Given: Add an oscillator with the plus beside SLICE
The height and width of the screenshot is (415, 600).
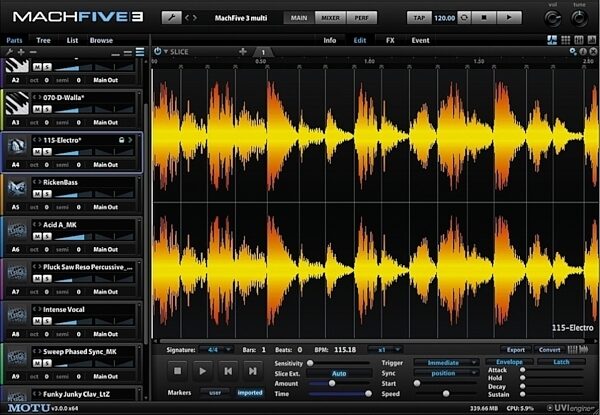Looking at the screenshot, I should (x=243, y=52).
